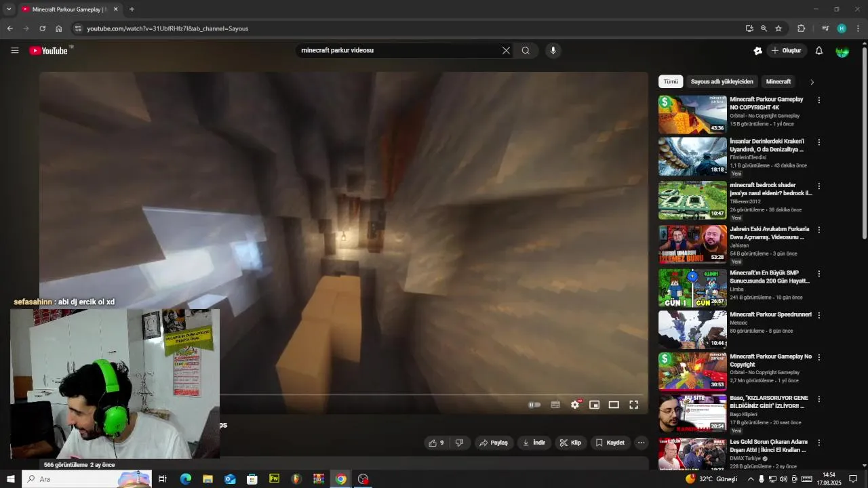Open the Oluştur create menu
The width and height of the screenshot is (868, 488).
click(787, 50)
